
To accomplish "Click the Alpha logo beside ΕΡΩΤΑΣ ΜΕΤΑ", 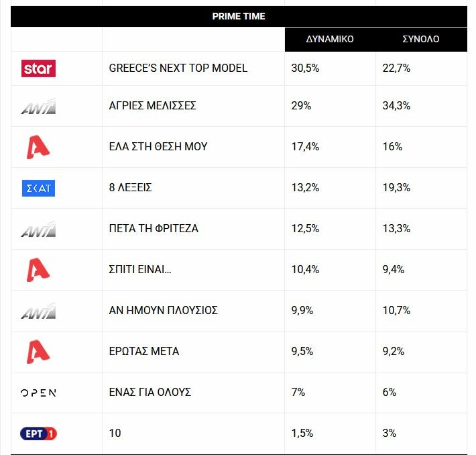I will pos(38,352).
